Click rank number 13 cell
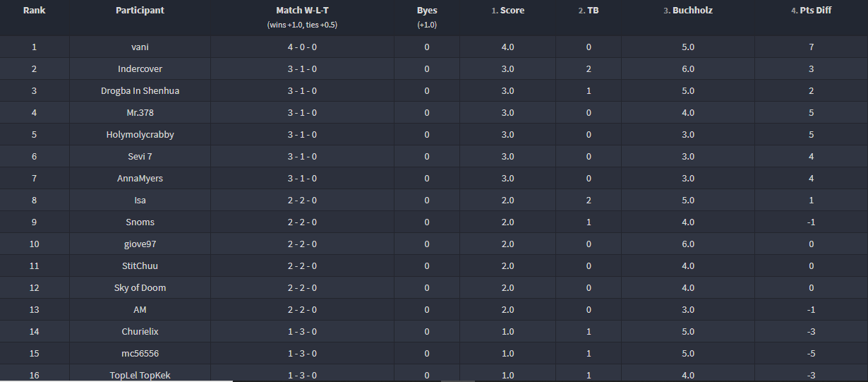This screenshot has width=868, height=382. [x=34, y=310]
